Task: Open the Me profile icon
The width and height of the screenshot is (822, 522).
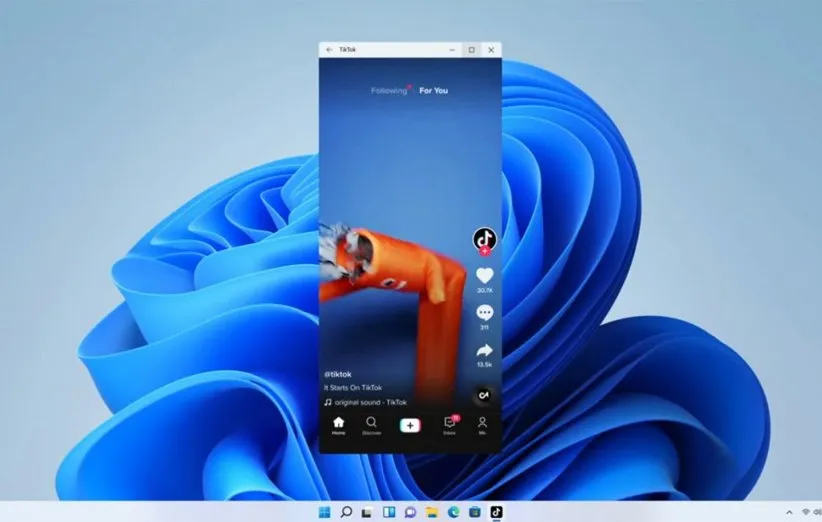Action: tap(482, 423)
